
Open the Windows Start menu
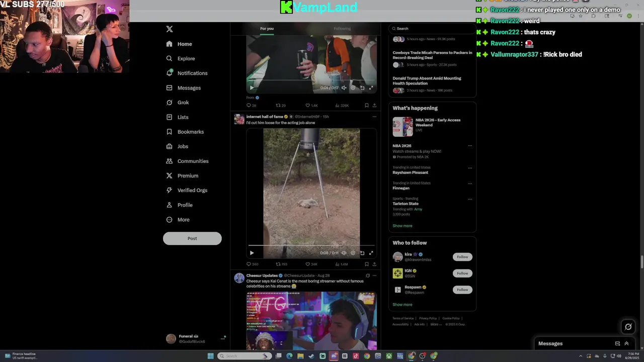click(x=210, y=356)
